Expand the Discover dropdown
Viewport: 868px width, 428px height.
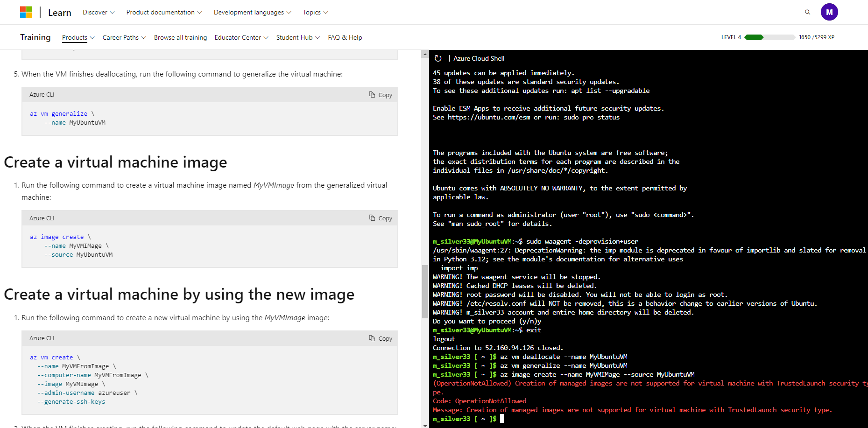[x=99, y=12]
